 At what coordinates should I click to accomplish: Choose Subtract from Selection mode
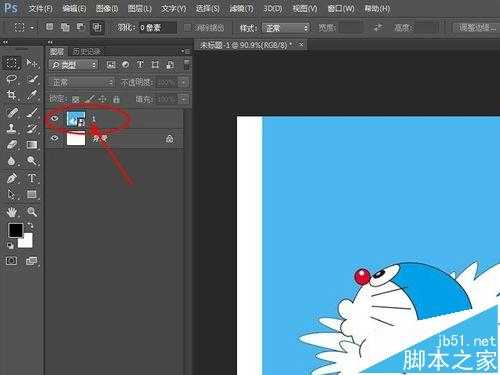pos(80,27)
